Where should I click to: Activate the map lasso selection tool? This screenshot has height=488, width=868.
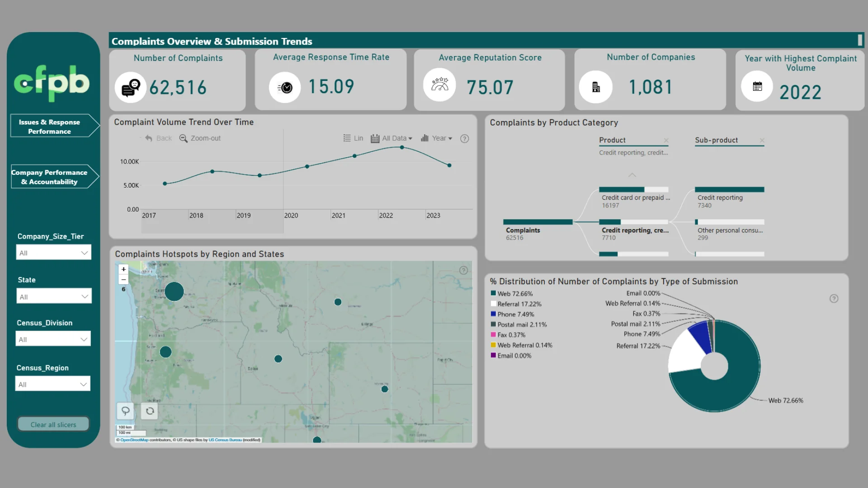tap(125, 411)
